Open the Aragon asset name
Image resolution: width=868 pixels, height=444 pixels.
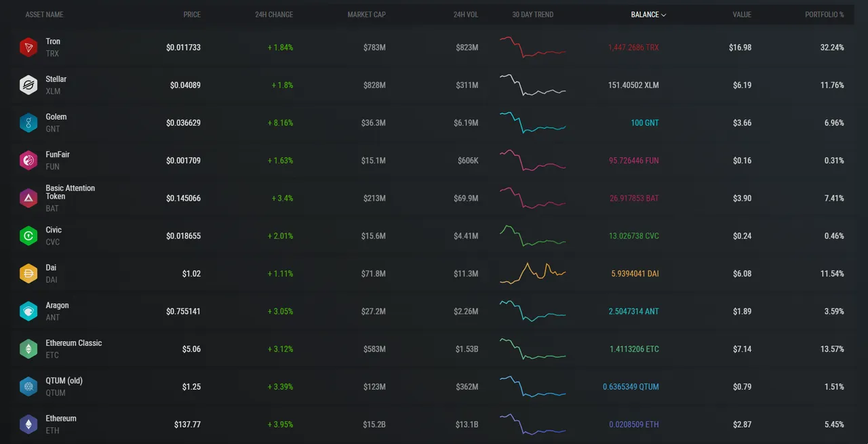(58, 305)
